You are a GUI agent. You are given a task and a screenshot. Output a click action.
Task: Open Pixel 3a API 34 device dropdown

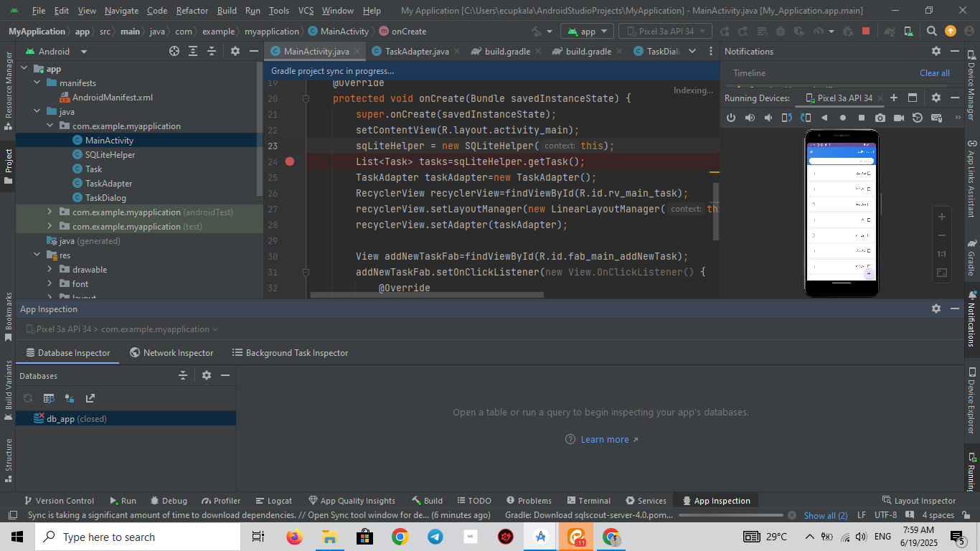[665, 31]
